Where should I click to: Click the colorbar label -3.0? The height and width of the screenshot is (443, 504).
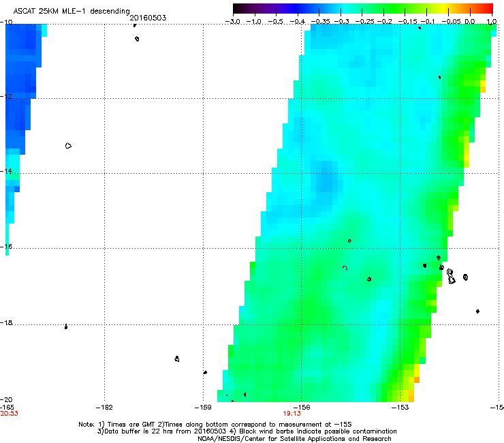[x=232, y=22]
